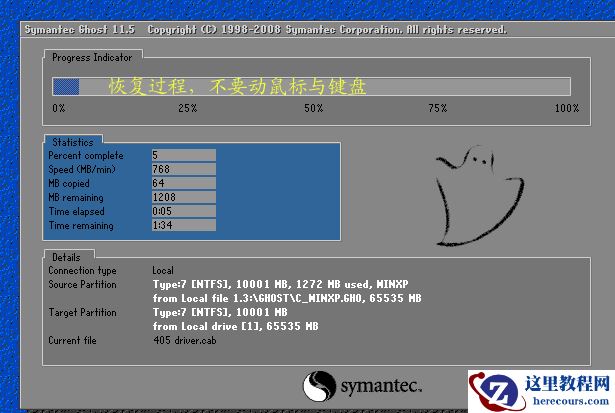Viewport: 615px width, 413px height.
Task: Select the Progress Indicator group label
Action: tap(92, 58)
